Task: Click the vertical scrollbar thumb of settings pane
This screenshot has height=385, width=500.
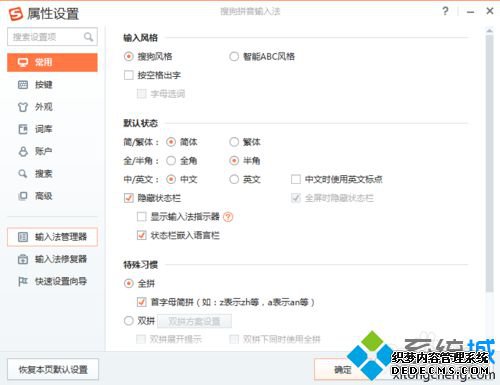Action: [489, 163]
